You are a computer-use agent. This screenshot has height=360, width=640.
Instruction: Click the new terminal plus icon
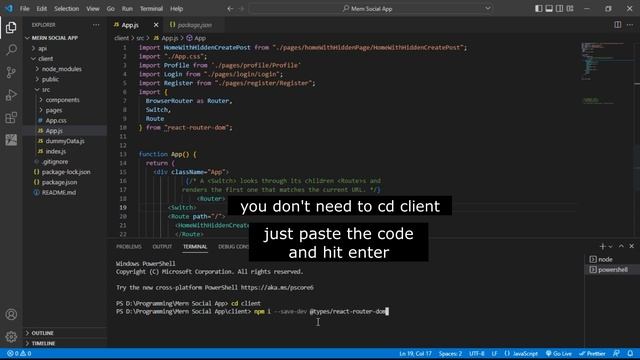click(602, 246)
